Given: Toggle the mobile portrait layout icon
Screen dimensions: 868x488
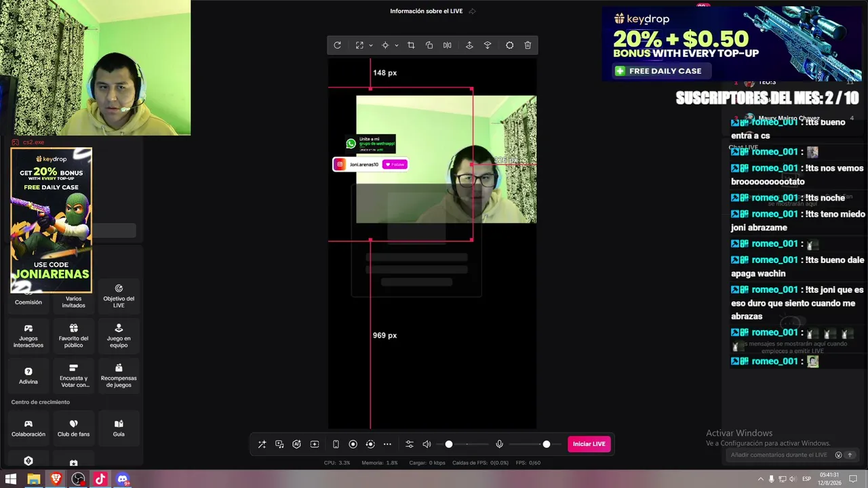Looking at the screenshot, I should (336, 444).
